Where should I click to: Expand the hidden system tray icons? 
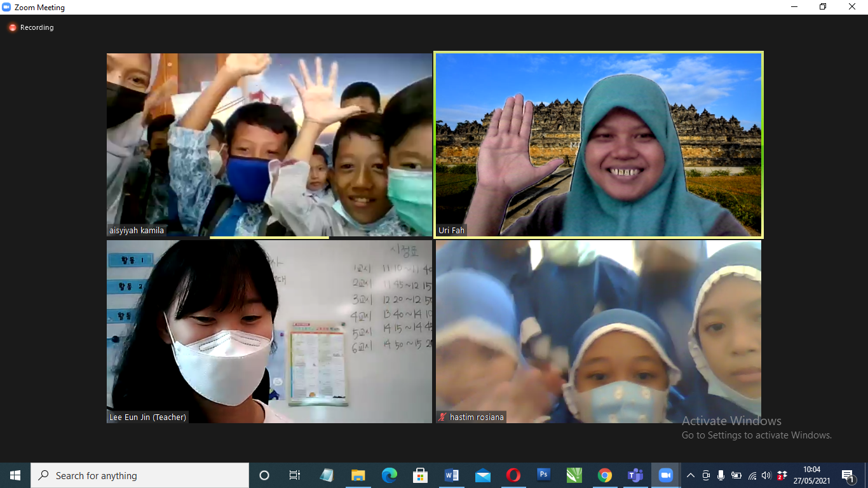[x=691, y=475]
